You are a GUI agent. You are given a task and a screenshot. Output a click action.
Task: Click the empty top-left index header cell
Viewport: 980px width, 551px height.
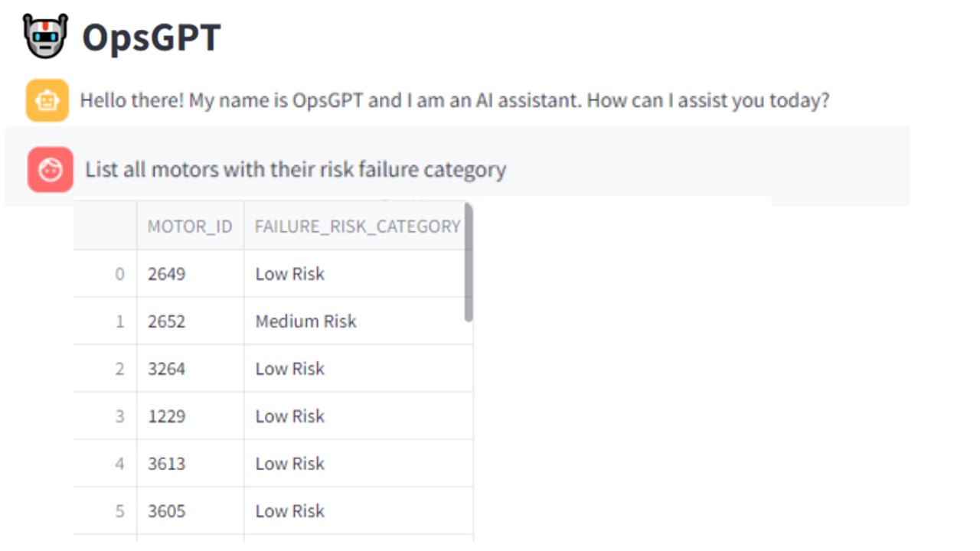(106, 227)
